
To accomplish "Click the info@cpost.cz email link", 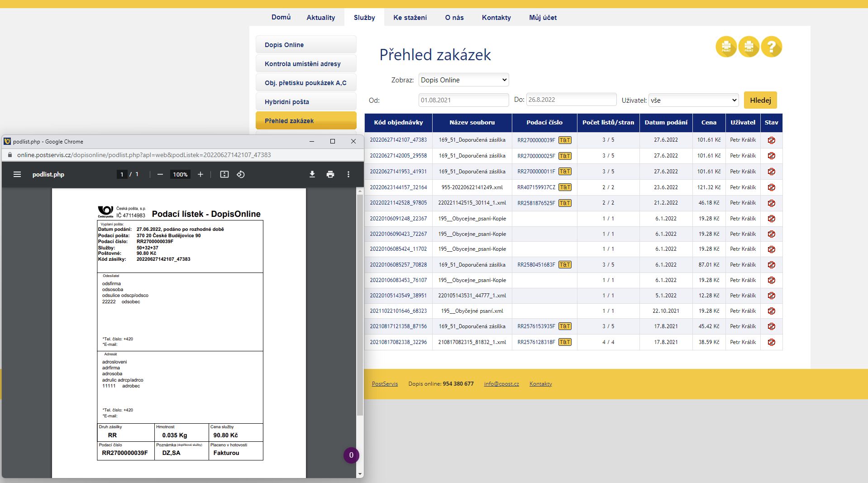I will pyautogui.click(x=501, y=384).
